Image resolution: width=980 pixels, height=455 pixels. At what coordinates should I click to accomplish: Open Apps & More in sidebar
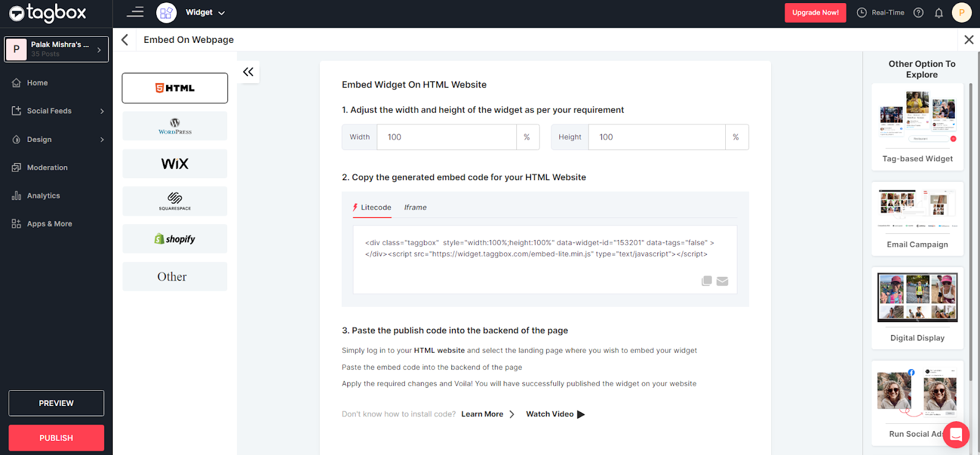pos(50,224)
